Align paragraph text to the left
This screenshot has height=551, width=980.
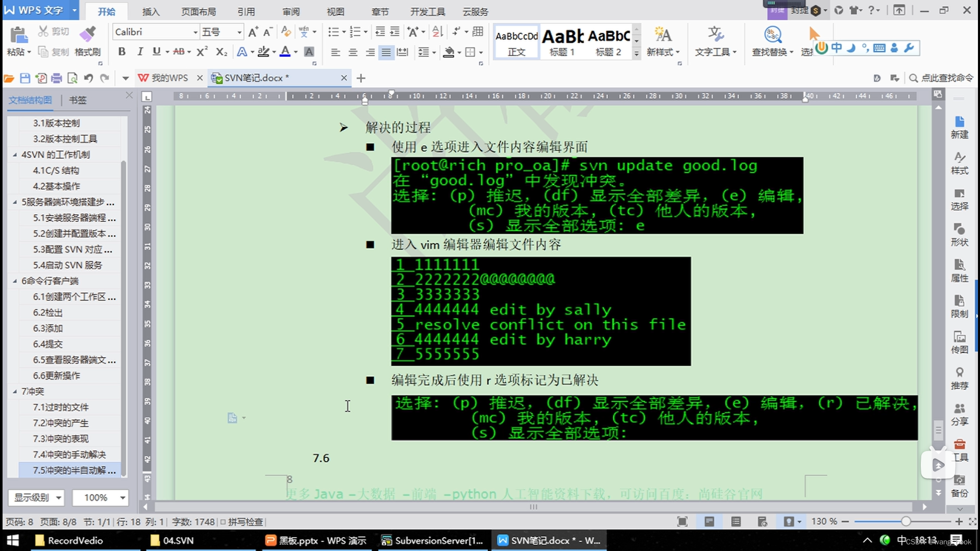[x=335, y=52]
